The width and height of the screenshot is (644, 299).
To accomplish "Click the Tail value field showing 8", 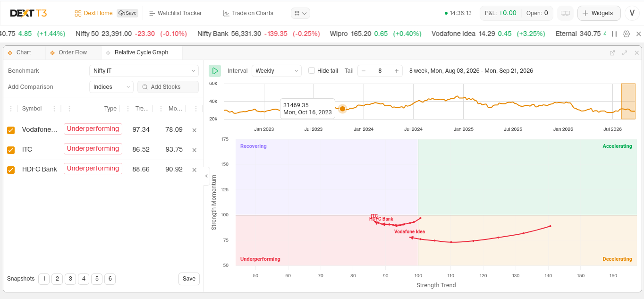I will tap(380, 71).
